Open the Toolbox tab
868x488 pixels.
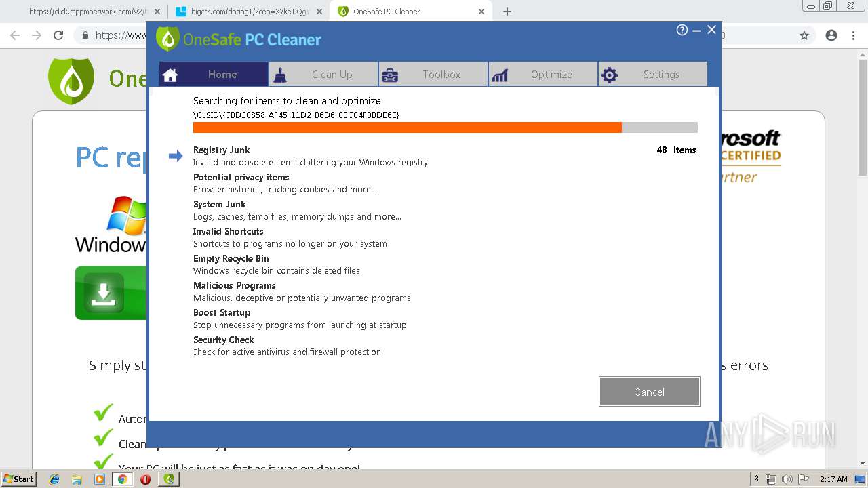tap(433, 75)
